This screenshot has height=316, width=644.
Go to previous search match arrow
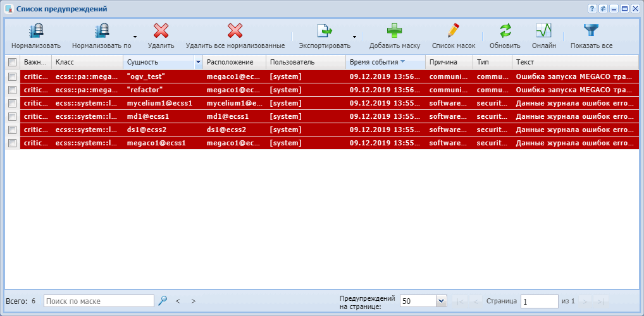pyautogui.click(x=178, y=301)
